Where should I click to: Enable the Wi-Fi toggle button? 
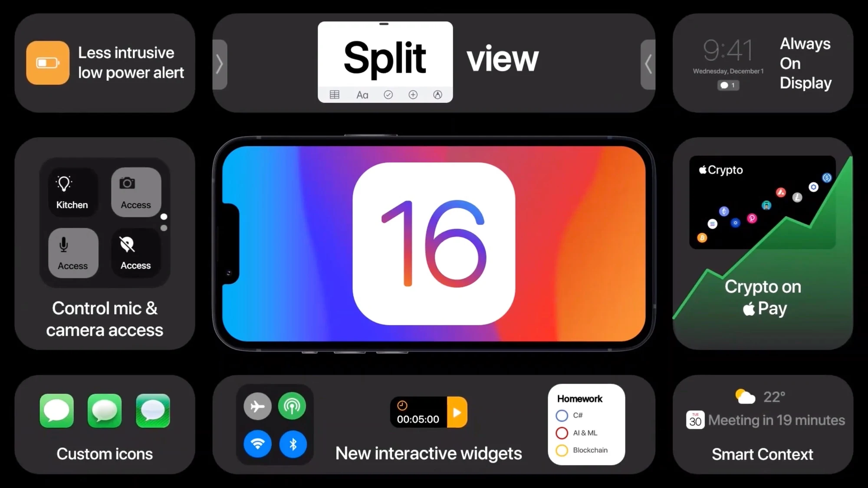click(257, 444)
